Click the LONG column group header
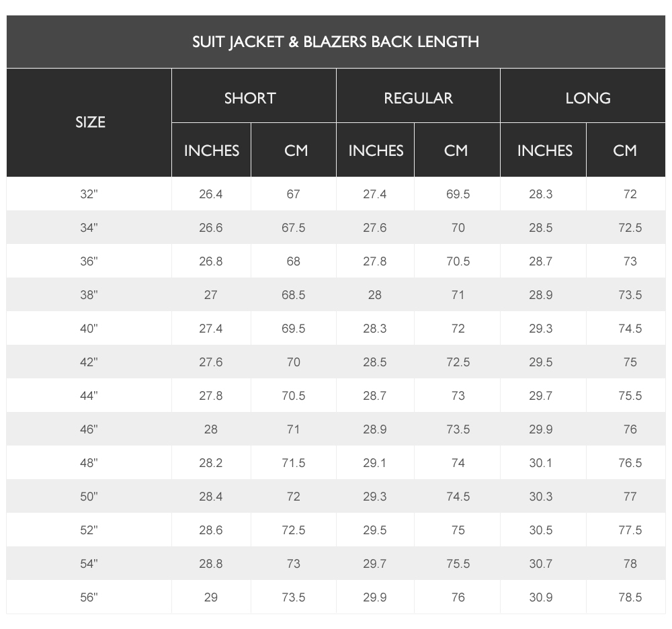 pyautogui.click(x=587, y=98)
